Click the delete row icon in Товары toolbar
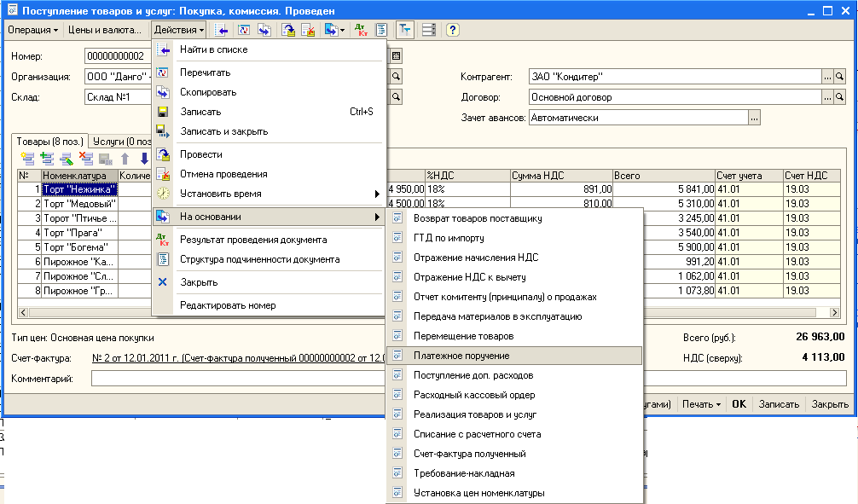 coord(85,158)
